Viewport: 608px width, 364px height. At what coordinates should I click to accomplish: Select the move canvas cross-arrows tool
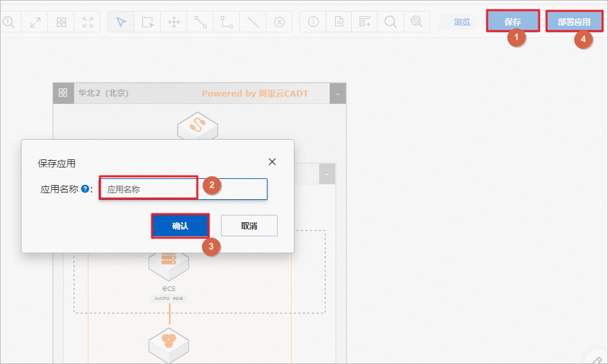point(174,22)
